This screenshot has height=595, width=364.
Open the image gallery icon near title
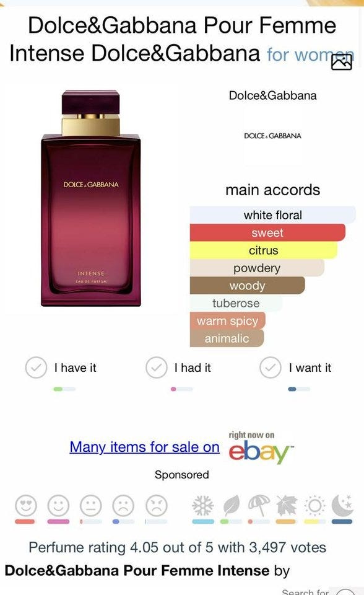coord(342,63)
